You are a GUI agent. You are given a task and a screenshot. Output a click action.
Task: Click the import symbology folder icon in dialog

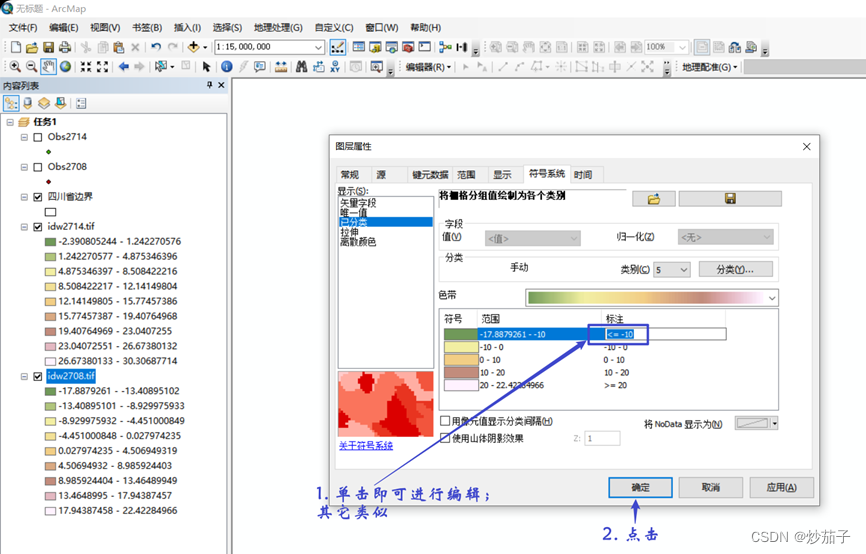click(654, 199)
